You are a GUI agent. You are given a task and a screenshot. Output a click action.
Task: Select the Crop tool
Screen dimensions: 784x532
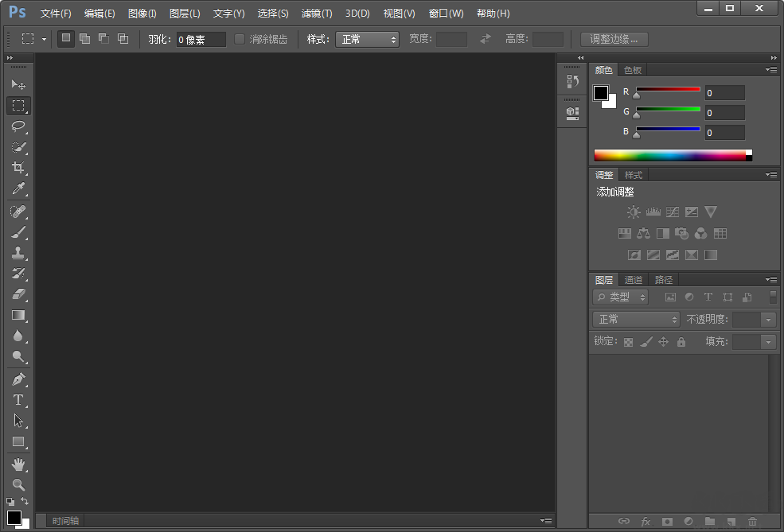pyautogui.click(x=18, y=168)
